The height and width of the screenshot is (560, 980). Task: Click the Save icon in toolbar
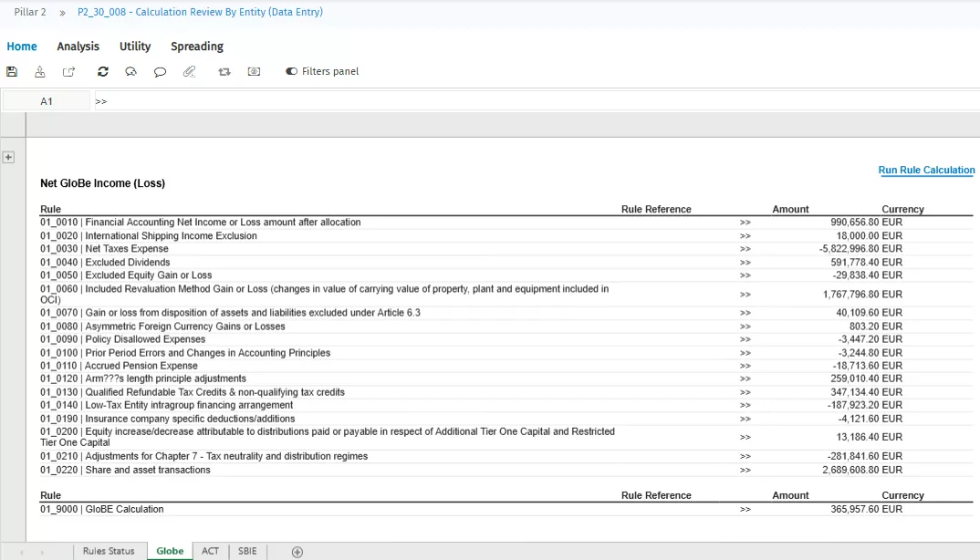pos(12,72)
